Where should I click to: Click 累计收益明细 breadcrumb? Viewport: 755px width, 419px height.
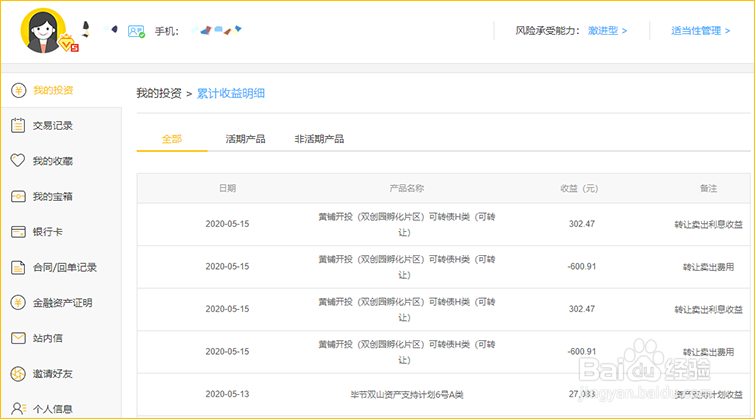[231, 93]
